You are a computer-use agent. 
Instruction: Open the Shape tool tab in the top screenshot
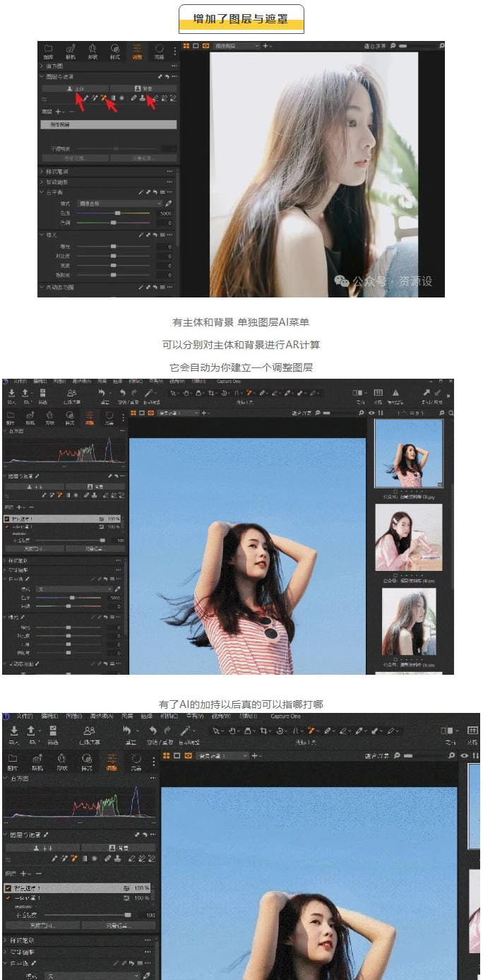tap(93, 51)
